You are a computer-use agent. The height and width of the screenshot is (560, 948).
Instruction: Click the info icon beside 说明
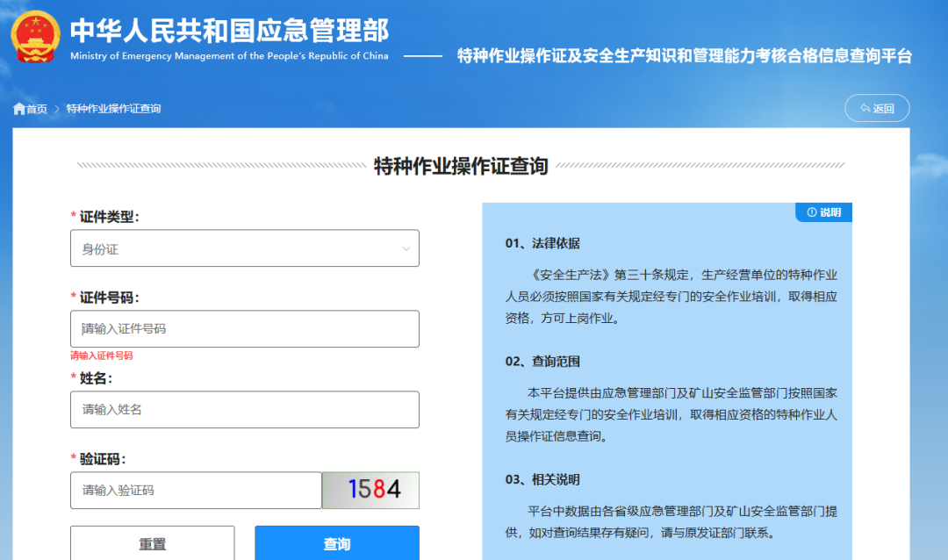coord(811,212)
